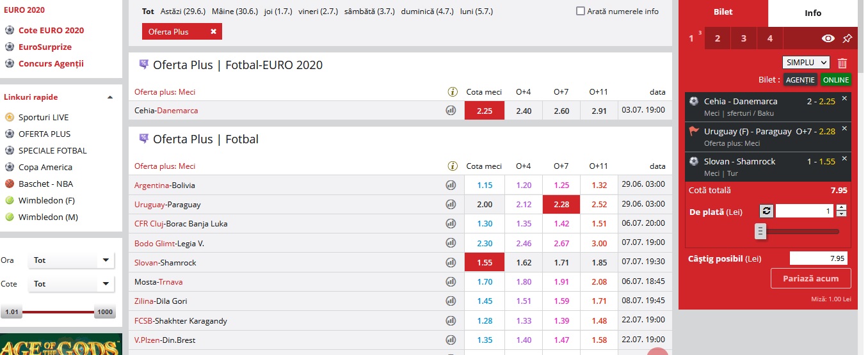Click info icon in Fotbal table header
The image size is (868, 355).
[x=452, y=166]
